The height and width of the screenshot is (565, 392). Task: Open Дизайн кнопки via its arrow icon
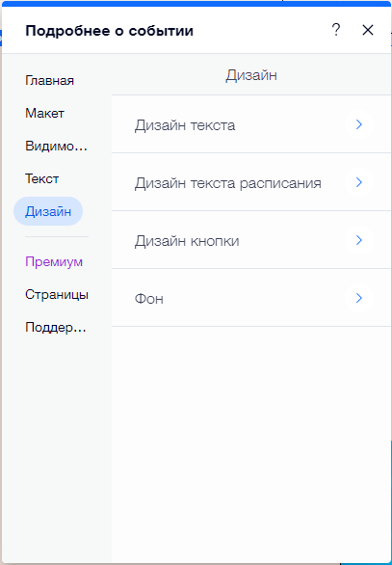358,240
